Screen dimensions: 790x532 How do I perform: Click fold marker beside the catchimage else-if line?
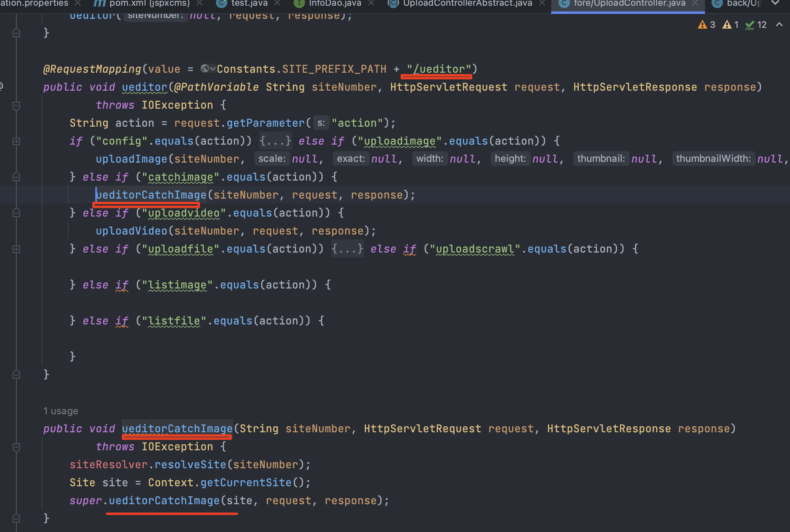coord(16,177)
